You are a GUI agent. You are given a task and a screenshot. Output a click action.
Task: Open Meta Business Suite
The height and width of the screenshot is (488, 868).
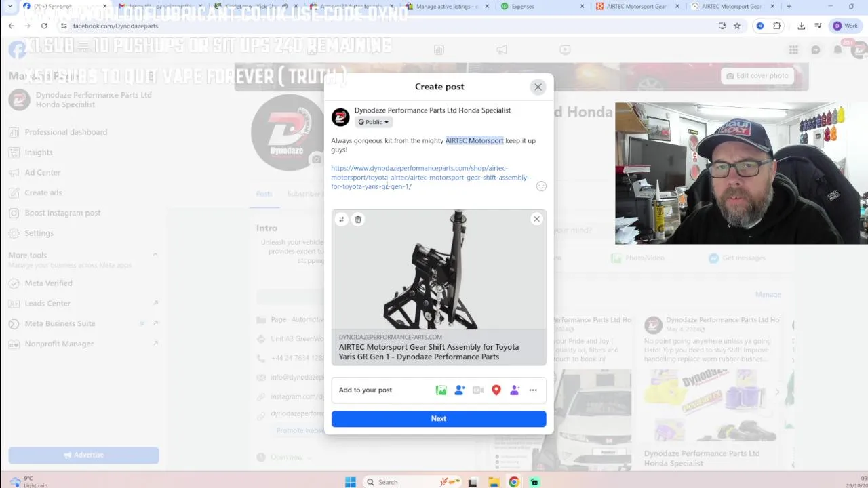(60, 323)
